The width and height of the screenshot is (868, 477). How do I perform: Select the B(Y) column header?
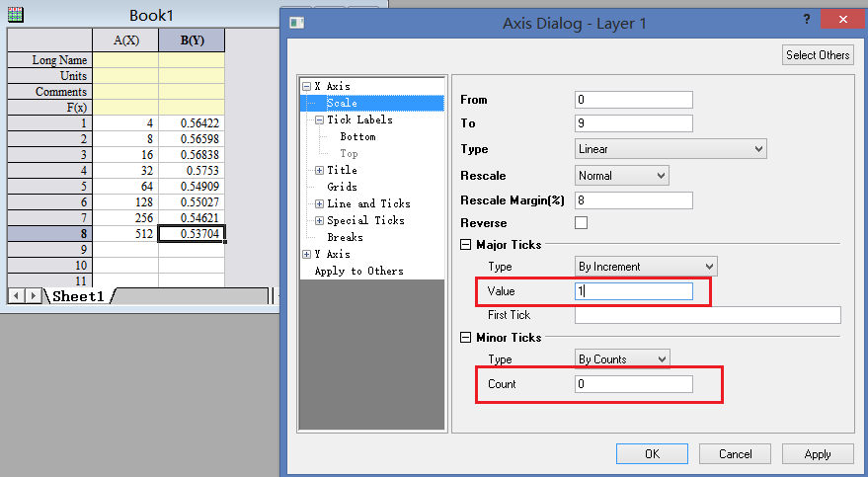[193, 40]
